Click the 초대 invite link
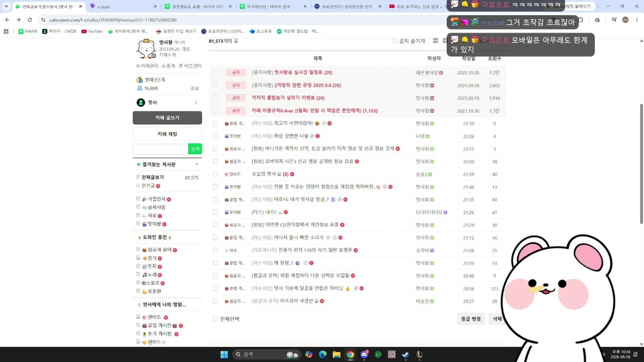This screenshot has width=644, height=362. (195, 88)
